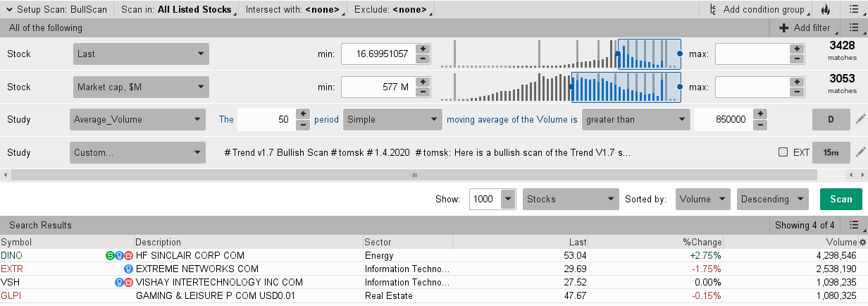Image resolution: width=868 pixels, height=306 pixels.
Task: Click the Add filter button
Action: (x=806, y=28)
